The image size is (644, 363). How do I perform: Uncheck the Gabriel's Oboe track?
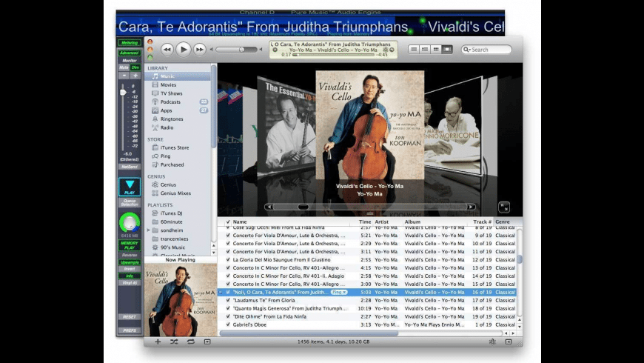coord(228,324)
